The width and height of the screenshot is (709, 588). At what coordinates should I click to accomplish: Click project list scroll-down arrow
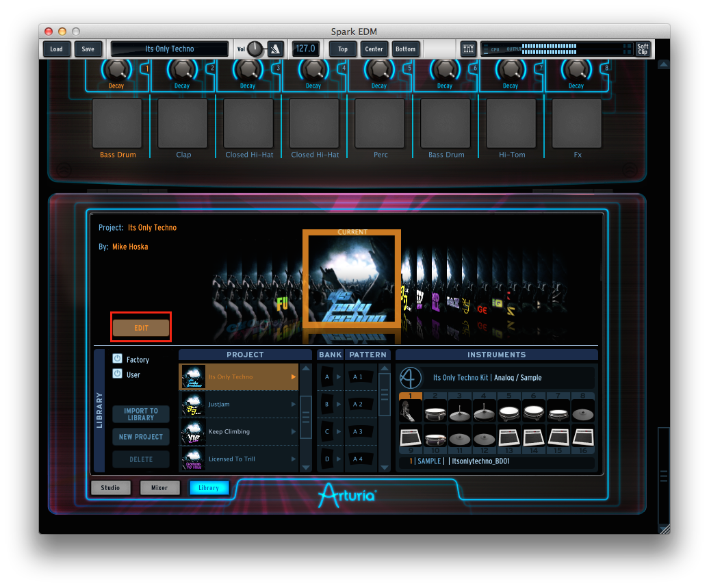(x=306, y=468)
